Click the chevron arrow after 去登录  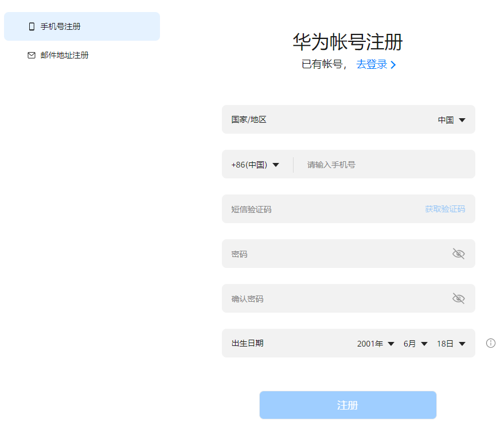[x=393, y=65]
